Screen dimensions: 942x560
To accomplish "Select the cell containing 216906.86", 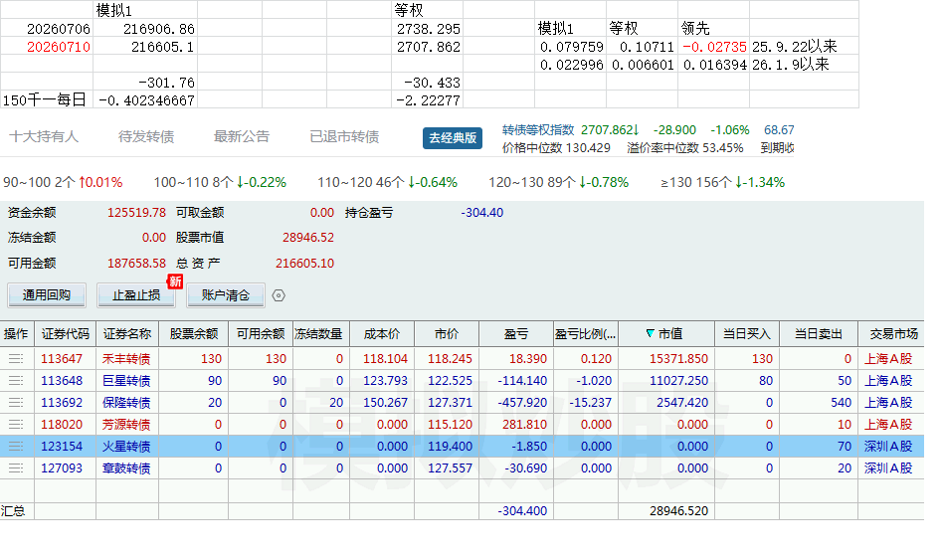I will click(145, 28).
